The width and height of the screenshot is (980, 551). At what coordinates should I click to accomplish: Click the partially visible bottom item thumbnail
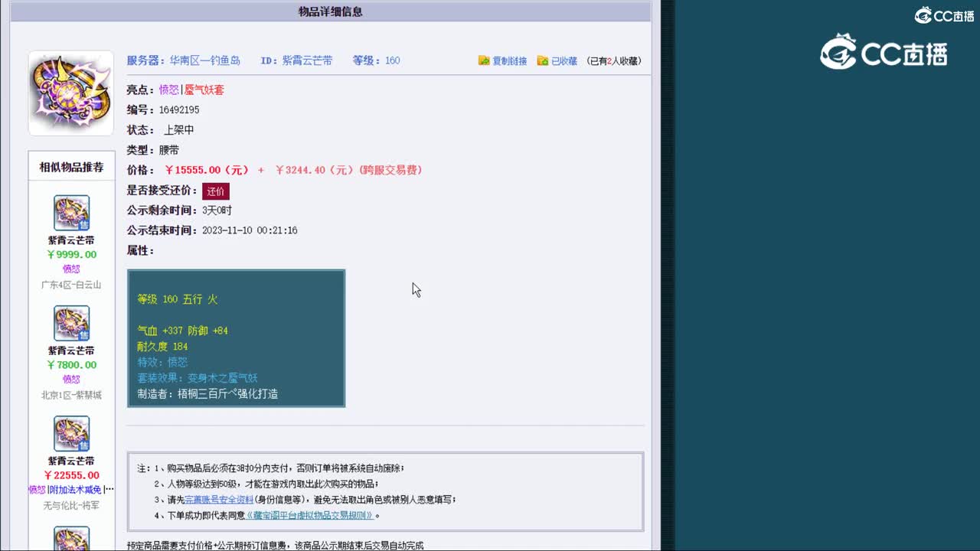pyautogui.click(x=71, y=541)
